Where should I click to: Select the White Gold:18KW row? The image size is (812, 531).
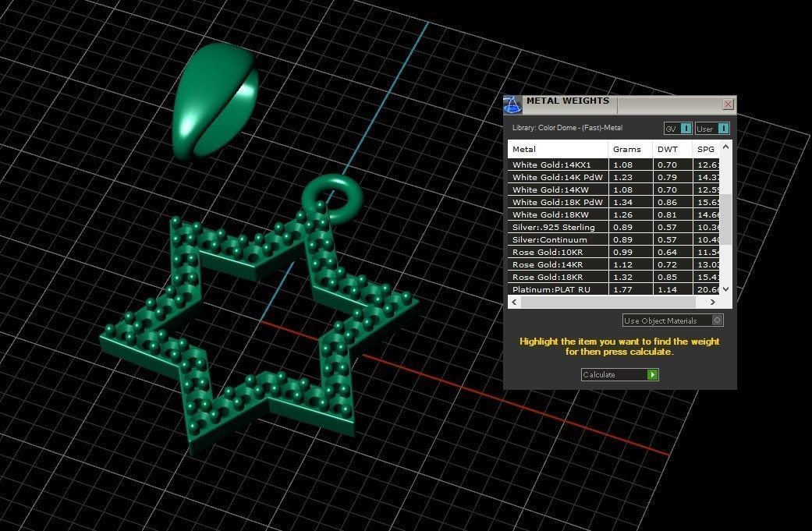614,214
